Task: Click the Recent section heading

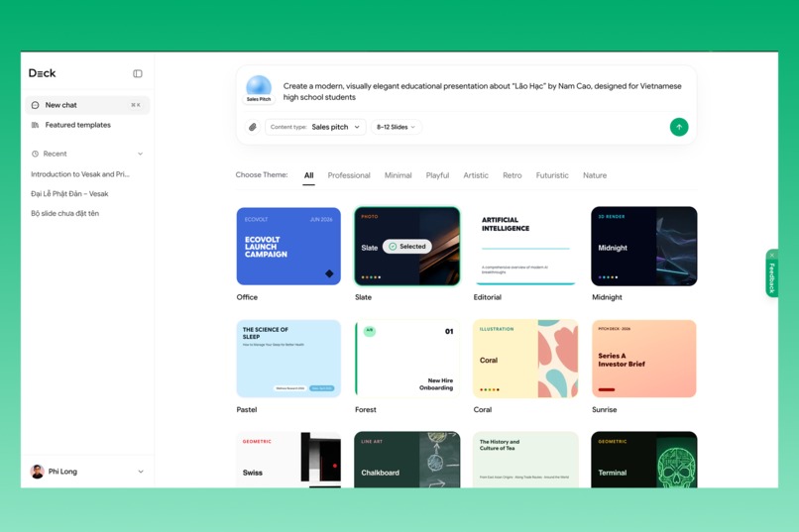Action: (56, 154)
